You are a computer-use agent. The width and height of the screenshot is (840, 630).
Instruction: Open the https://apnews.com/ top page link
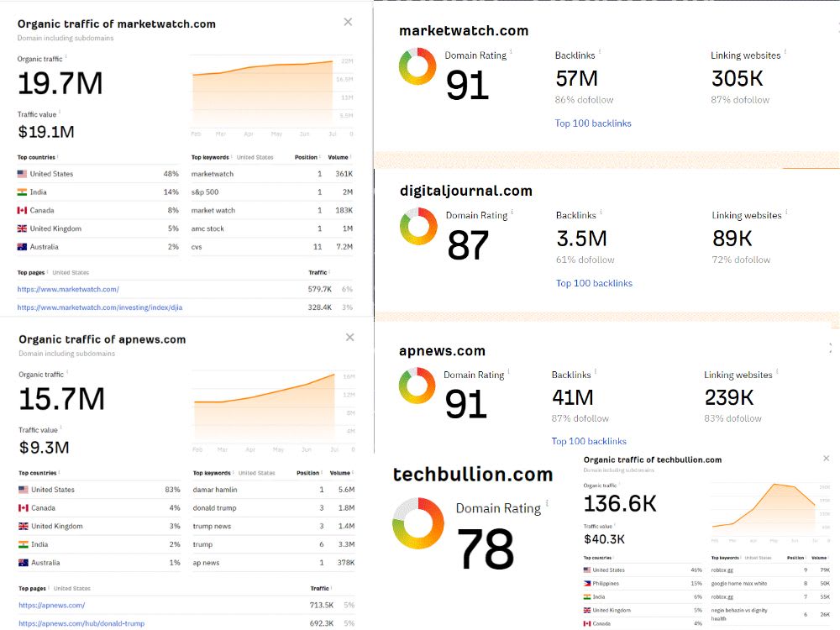(51, 606)
